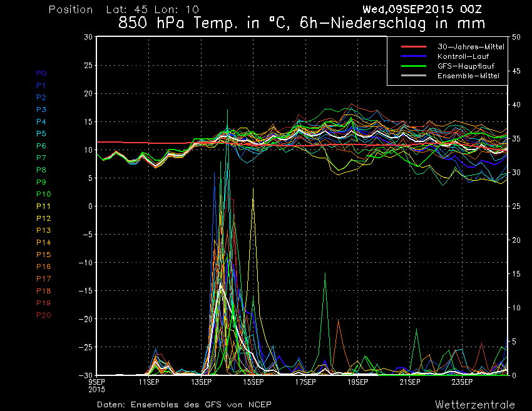The width and height of the screenshot is (532, 411).
Task: Click the P10 green member label
Action: (43, 194)
